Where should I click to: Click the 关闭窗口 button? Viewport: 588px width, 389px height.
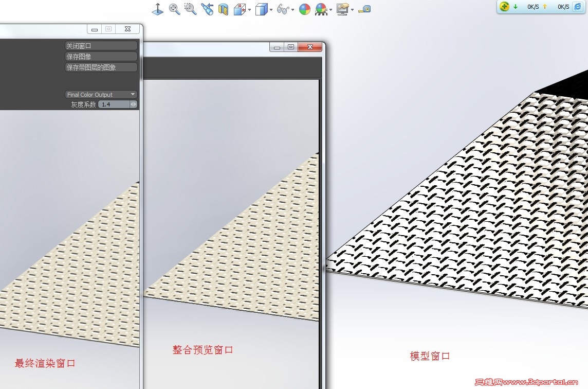click(101, 46)
